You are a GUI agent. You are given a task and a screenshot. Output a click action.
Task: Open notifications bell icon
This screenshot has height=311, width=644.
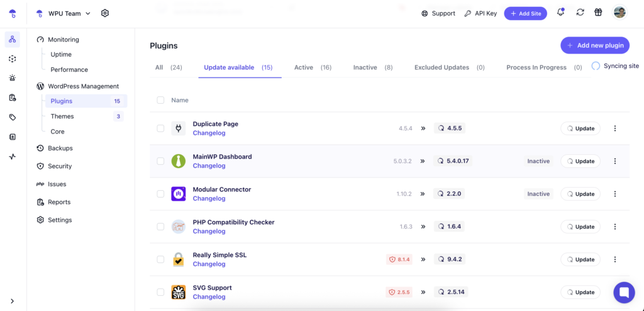pos(560,13)
